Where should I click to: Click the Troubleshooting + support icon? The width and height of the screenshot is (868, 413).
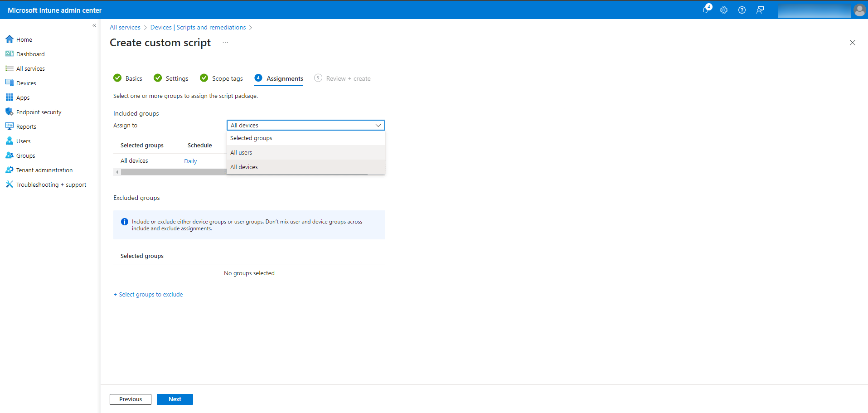[x=10, y=185]
